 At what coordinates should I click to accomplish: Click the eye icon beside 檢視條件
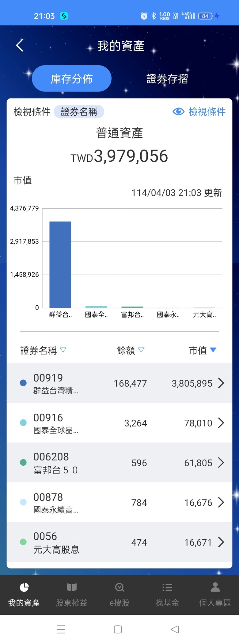point(178,112)
